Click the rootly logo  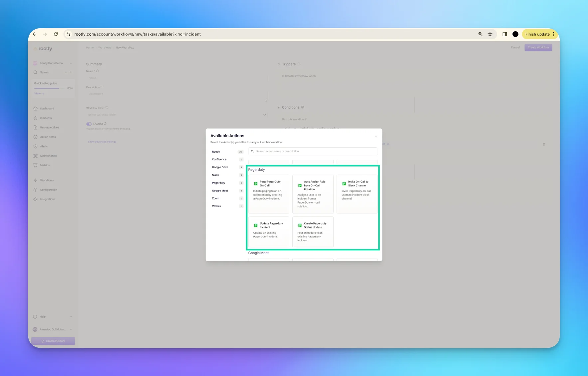(x=43, y=49)
